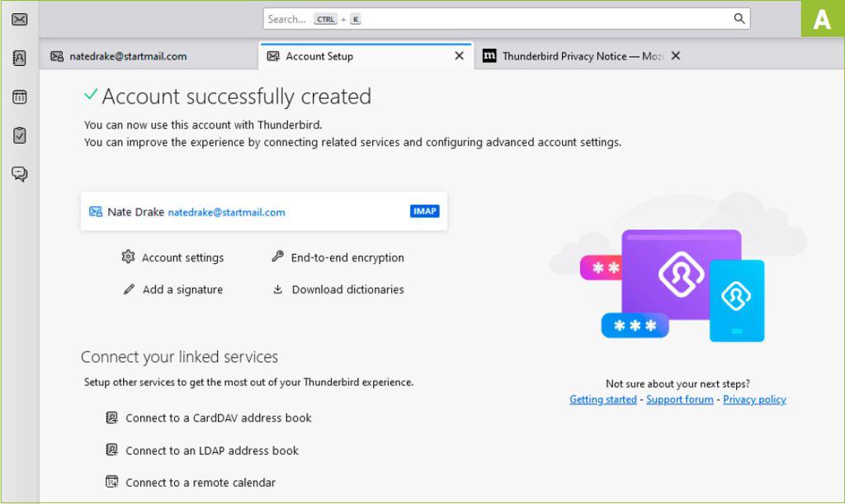Click the natedrake@startmail.com address in the account card
The width and height of the screenshot is (845, 504).
226,212
